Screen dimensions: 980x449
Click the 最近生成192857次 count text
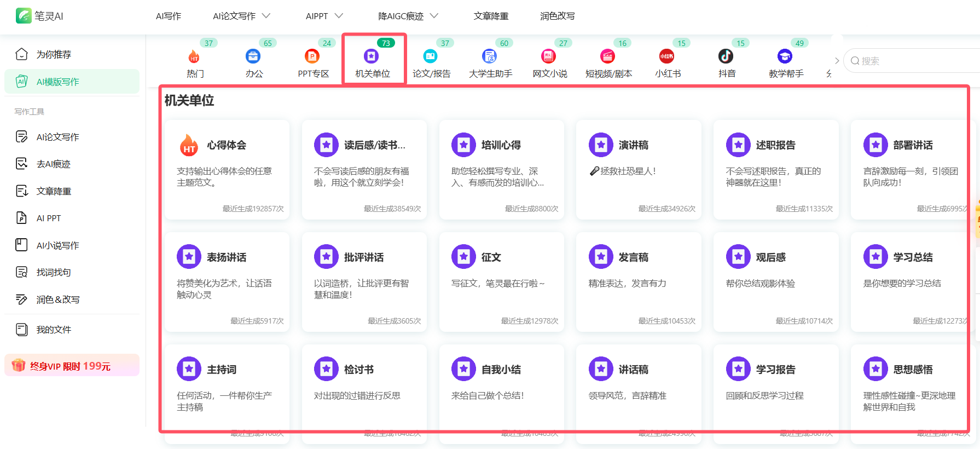coord(253,209)
